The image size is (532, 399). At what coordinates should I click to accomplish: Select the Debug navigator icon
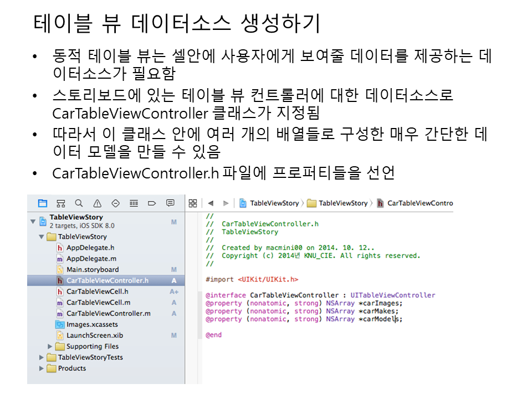[134, 203]
